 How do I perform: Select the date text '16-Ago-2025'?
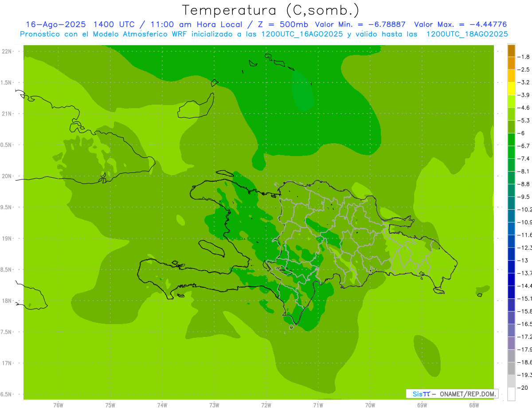55,24
